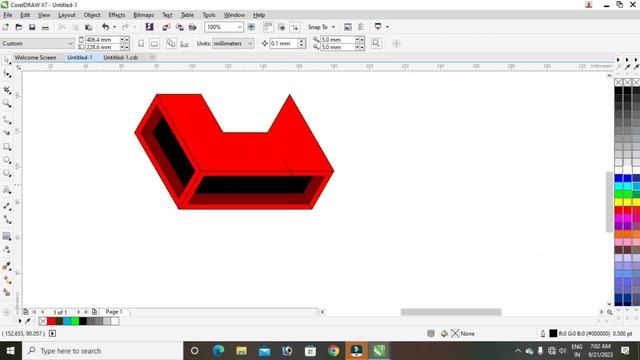Click the Print icon
Image resolution: width=640 pixels, height=360 pixels.
[45, 27]
